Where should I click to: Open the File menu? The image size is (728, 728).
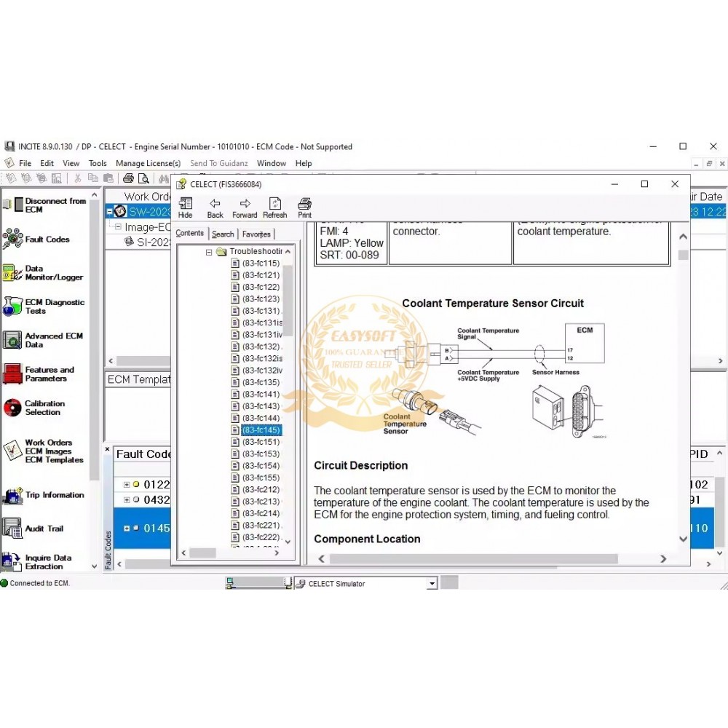[25, 163]
